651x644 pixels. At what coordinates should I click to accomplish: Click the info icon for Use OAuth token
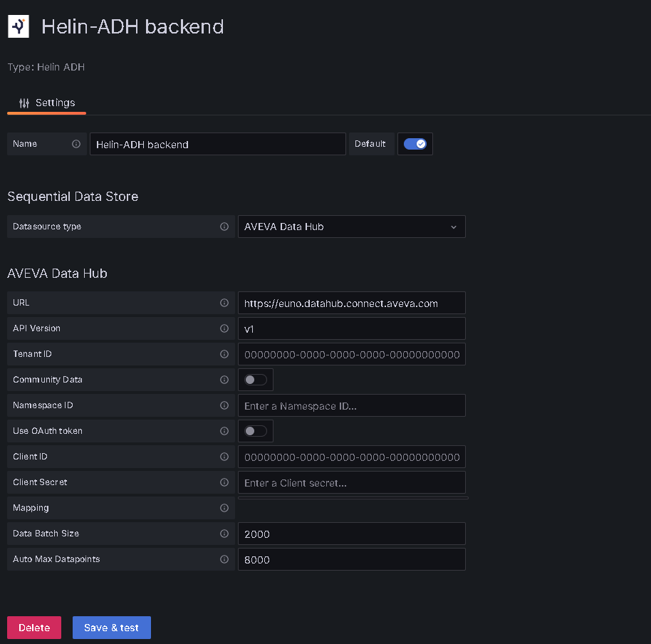(x=224, y=432)
